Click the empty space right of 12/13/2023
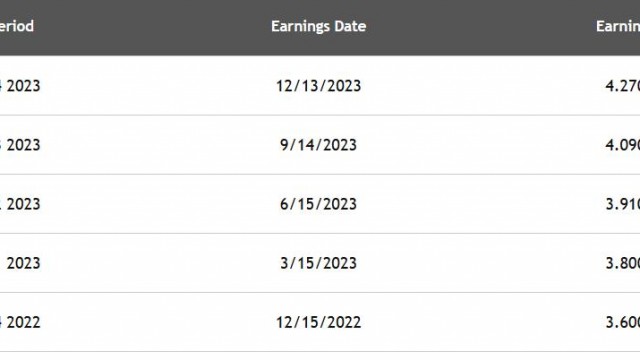Screen dimensions: 640x360 482,86
